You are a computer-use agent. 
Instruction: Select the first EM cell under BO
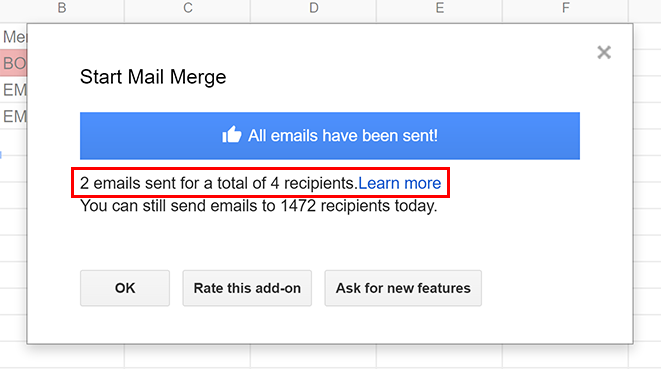(13, 89)
